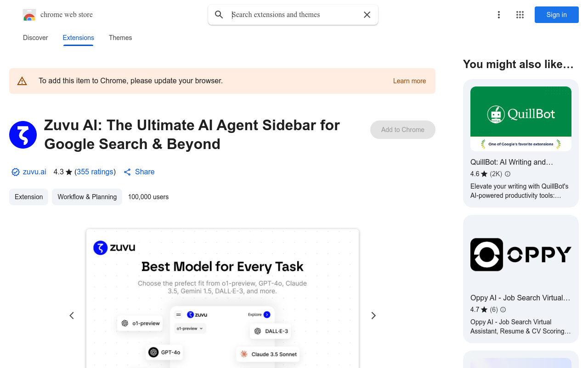The height and width of the screenshot is (368, 588).
Task: Click the Chrome Web Store logo
Action: (x=29, y=15)
